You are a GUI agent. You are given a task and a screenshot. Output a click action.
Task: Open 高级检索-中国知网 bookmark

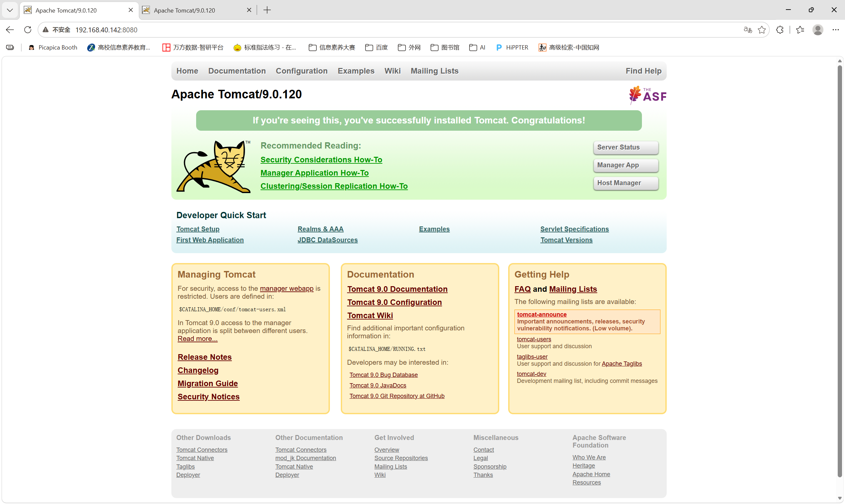point(569,48)
